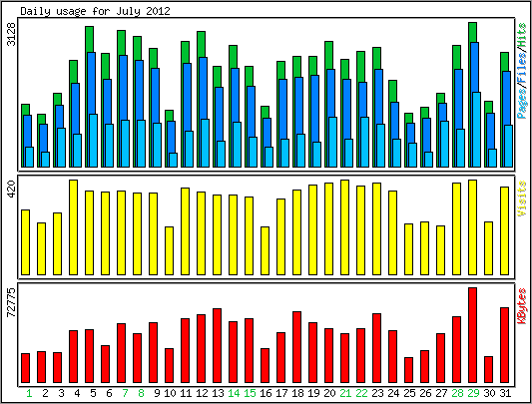Click the blue Files bar for day 23
The width and height of the screenshot is (532, 404).
click(379, 97)
